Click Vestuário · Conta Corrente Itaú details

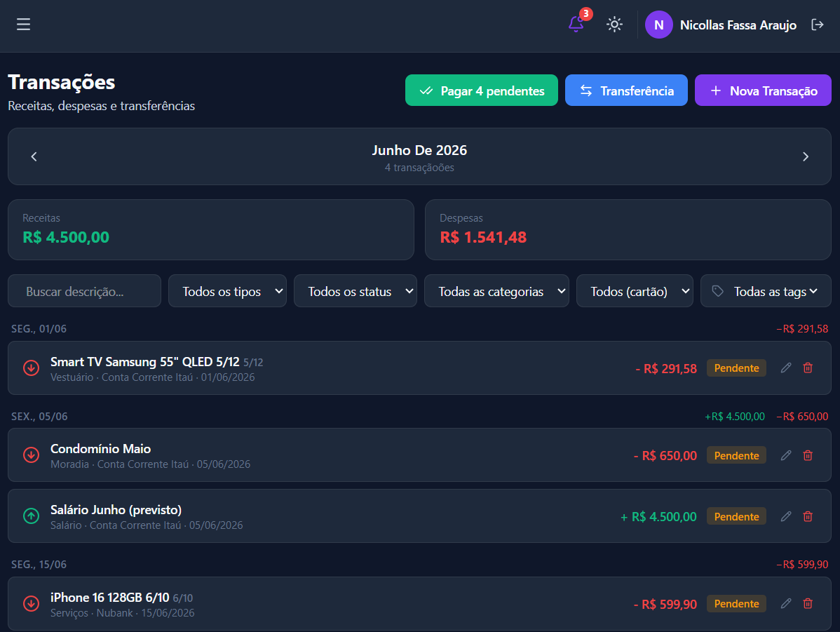(x=153, y=377)
